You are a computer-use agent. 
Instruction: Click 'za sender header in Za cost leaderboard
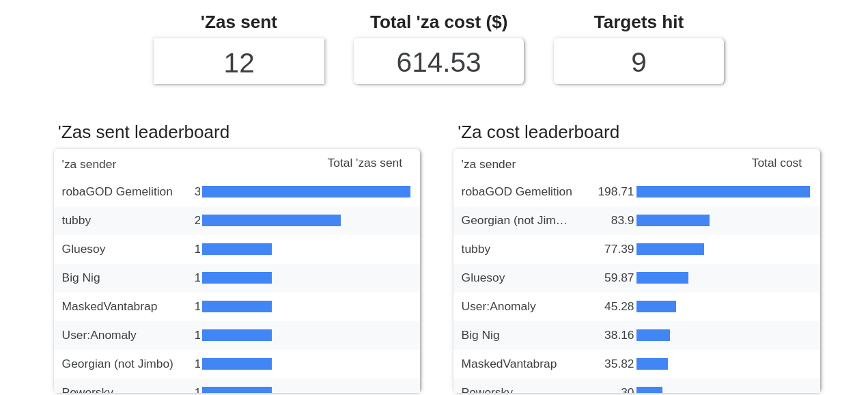coord(488,165)
